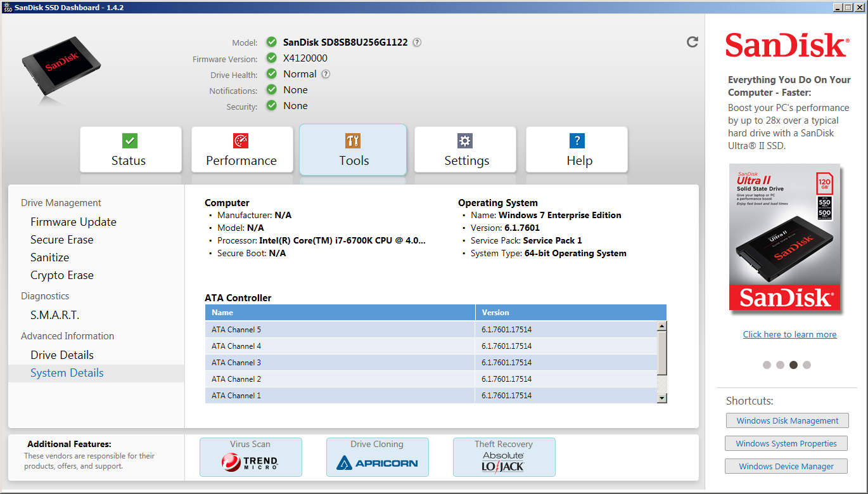The width and height of the screenshot is (868, 494).
Task: Maximize the SanDisk SSD Dashboard window
Action: coord(849,8)
